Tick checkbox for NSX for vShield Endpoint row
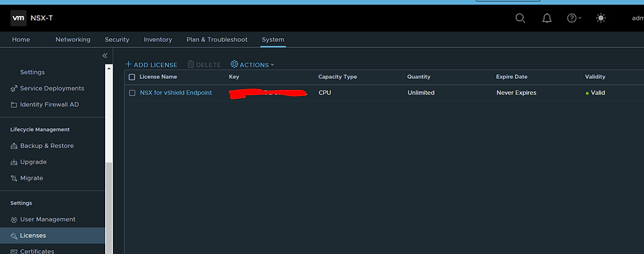This screenshot has width=644, height=254. click(x=132, y=93)
